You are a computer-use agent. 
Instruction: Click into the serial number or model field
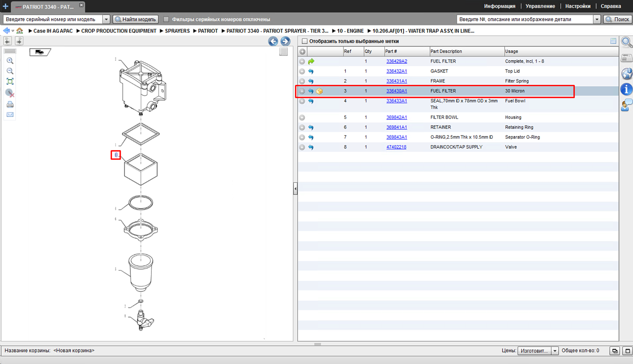pyautogui.click(x=53, y=19)
